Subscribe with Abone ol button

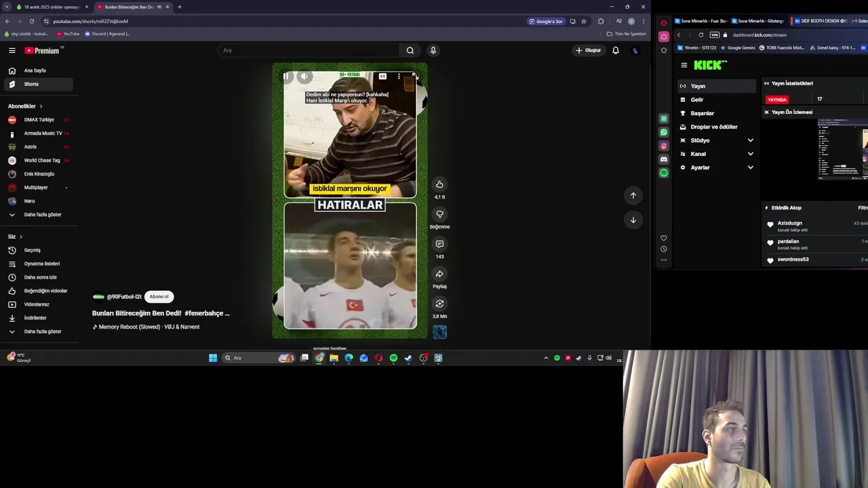tap(159, 296)
